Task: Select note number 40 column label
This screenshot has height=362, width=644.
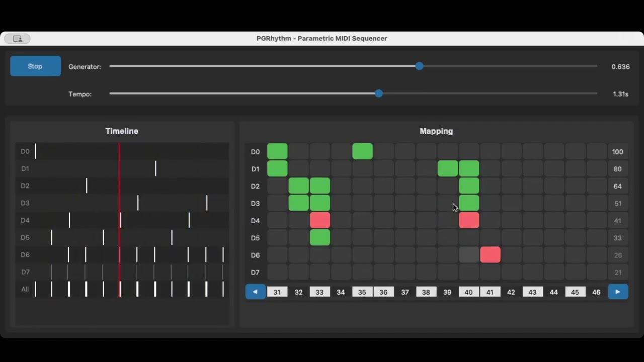Action: pyautogui.click(x=469, y=292)
